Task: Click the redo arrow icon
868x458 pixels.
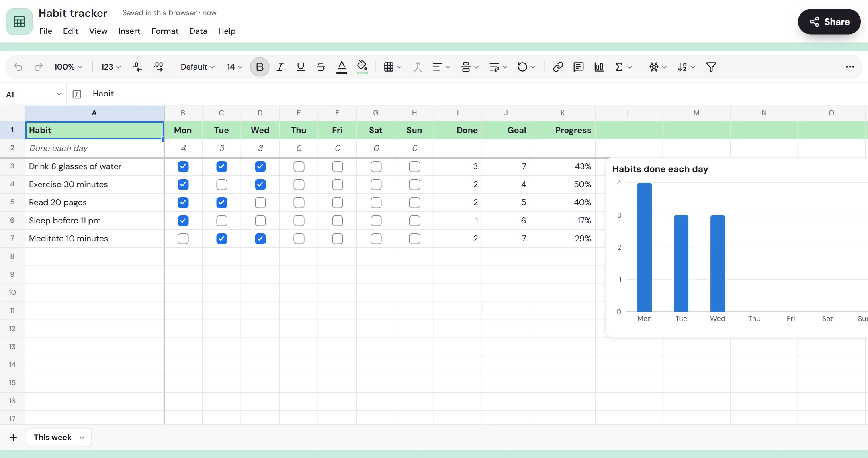Action: (x=39, y=67)
